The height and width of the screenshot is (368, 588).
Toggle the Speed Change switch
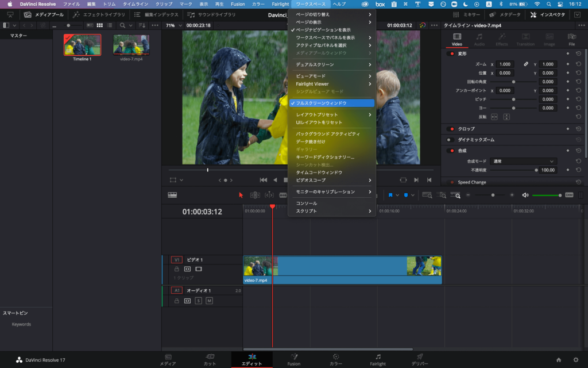click(x=450, y=182)
